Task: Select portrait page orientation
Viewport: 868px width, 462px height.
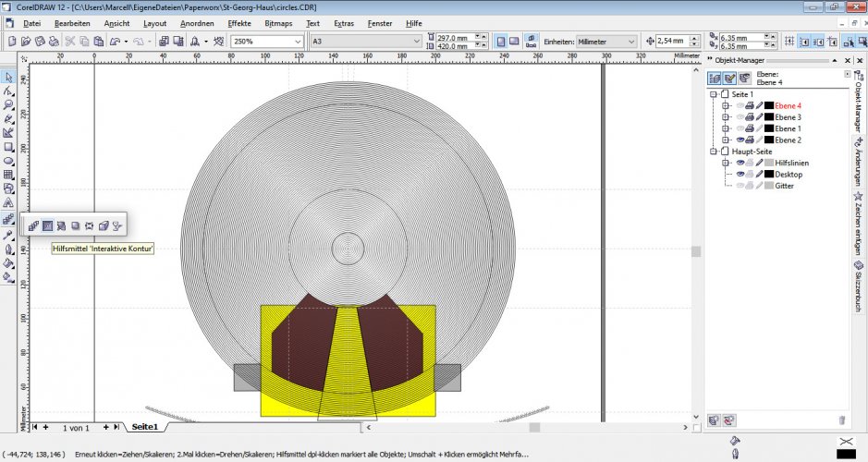Action: coord(501,42)
